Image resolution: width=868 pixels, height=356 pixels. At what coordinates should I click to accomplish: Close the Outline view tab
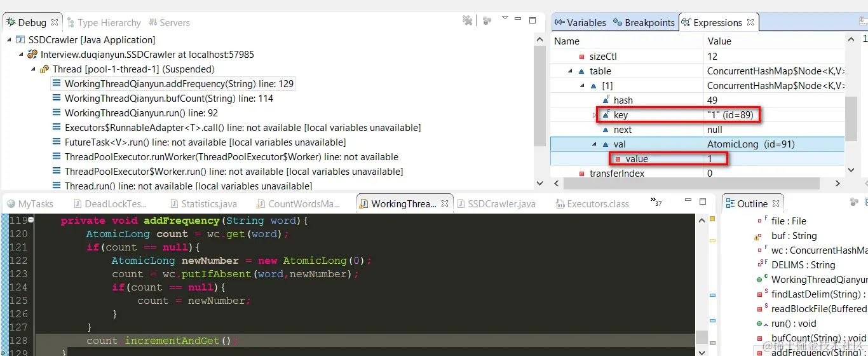[776, 204]
